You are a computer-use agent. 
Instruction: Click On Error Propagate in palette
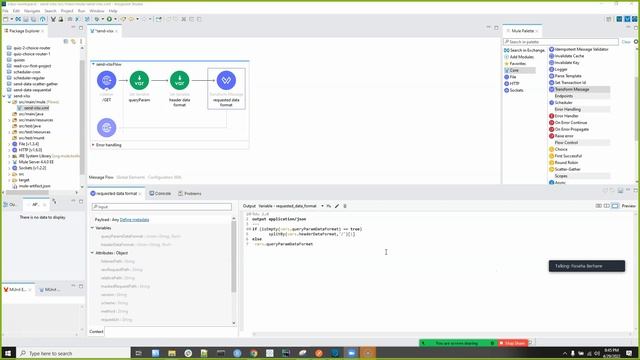coord(571,129)
